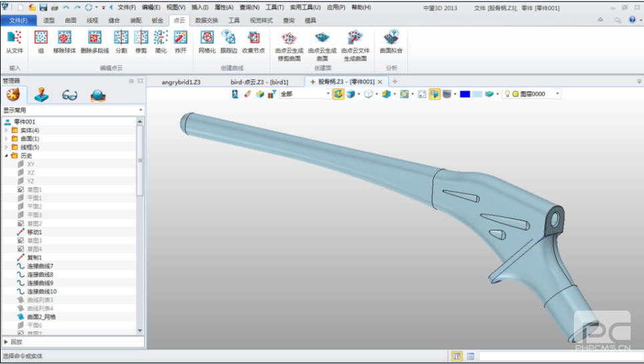Open the 图层0000 layer dropdown
Image resolution: width=644 pixels, height=364 pixels.
point(557,94)
